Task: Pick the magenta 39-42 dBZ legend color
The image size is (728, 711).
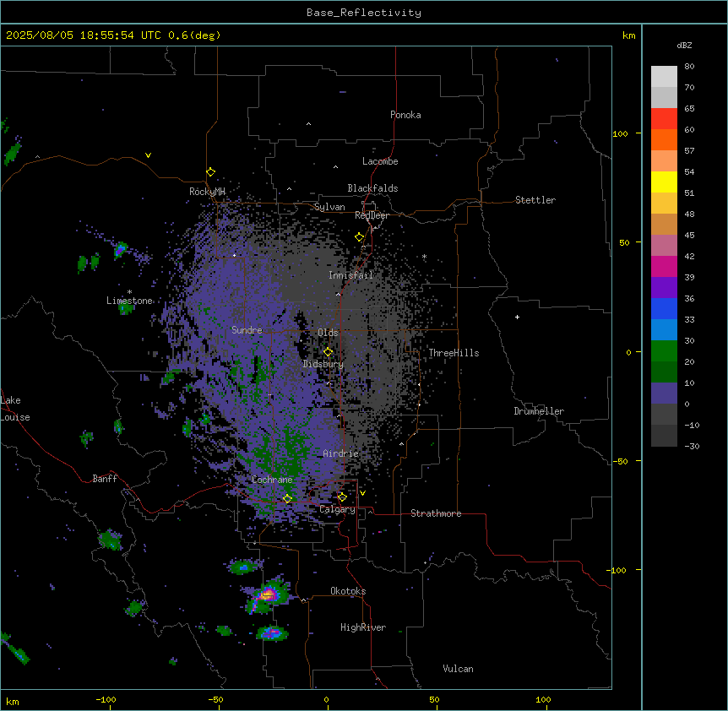Action: click(664, 266)
